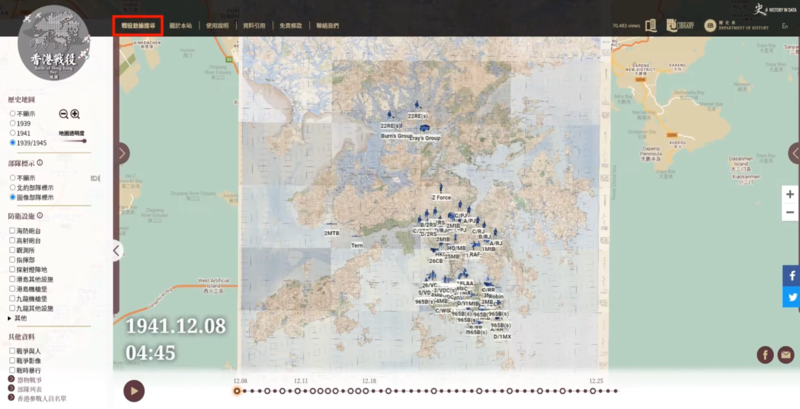This screenshot has width=800, height=409.
Task: Expand the 其他 defence facilities list
Action: [x=11, y=318]
